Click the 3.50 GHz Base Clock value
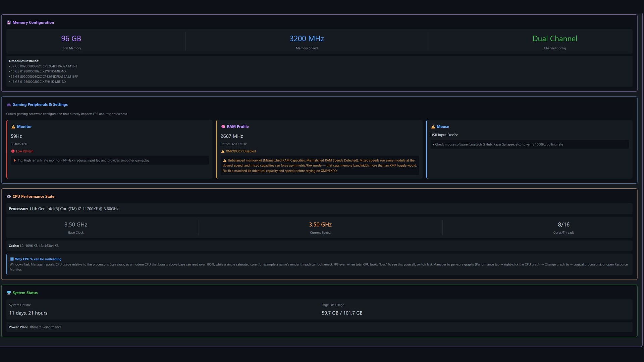This screenshot has width=644, height=362. point(76,225)
